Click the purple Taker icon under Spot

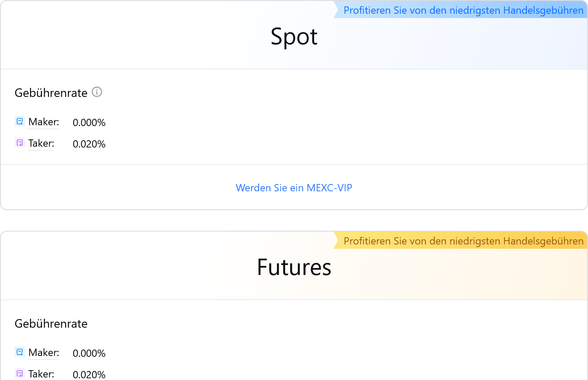click(20, 143)
